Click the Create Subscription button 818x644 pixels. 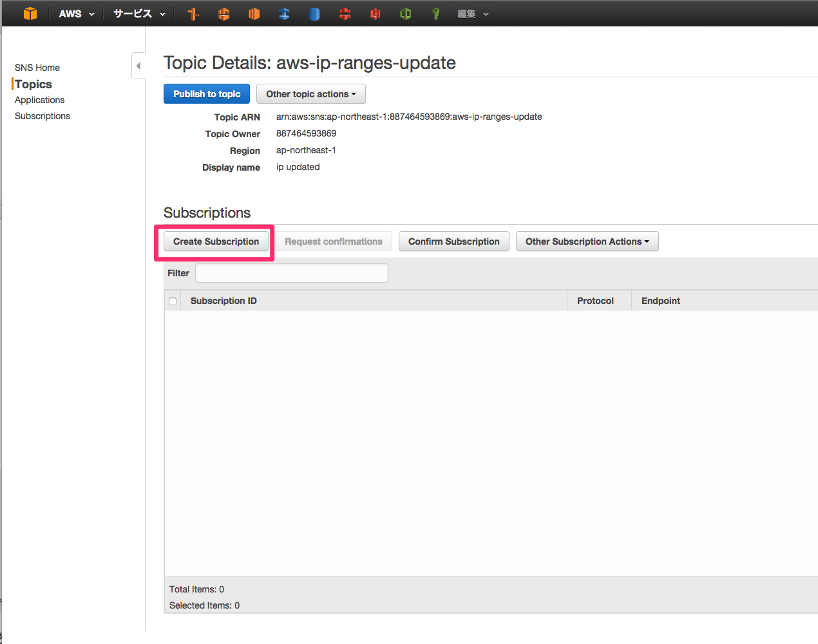[x=216, y=241]
